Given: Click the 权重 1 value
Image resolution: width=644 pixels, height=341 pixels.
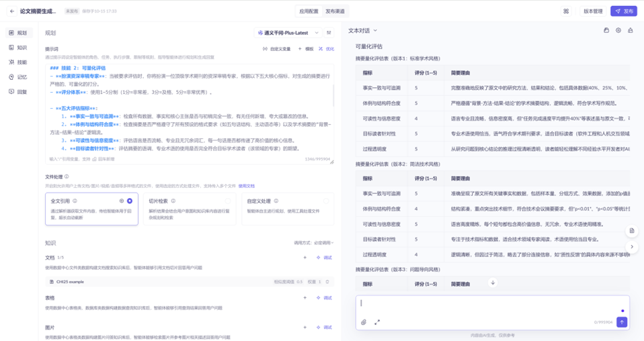Looking at the screenshot, I should [x=314, y=282].
